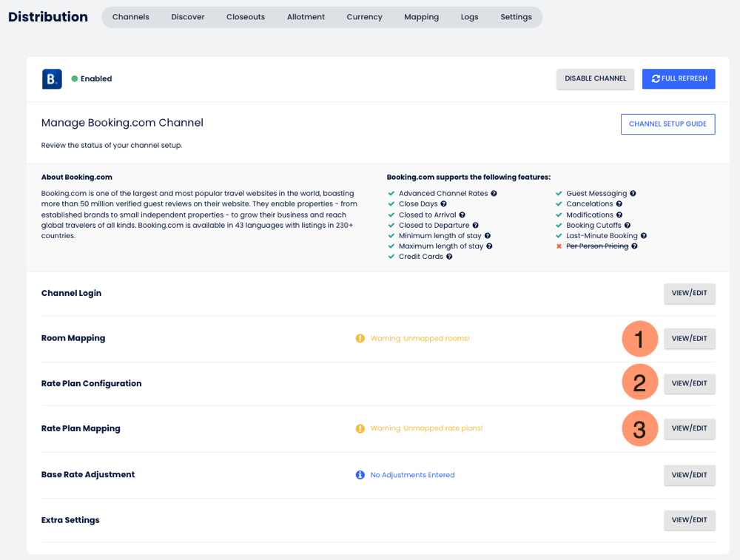Viewport: 740px width, 560px height.
Task: Open the Channel Setup Guide
Action: tap(667, 124)
